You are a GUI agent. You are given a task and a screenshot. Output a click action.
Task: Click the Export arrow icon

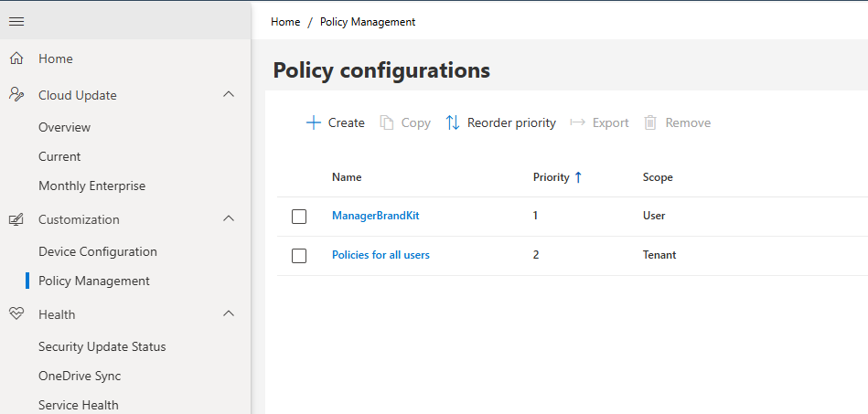[577, 122]
